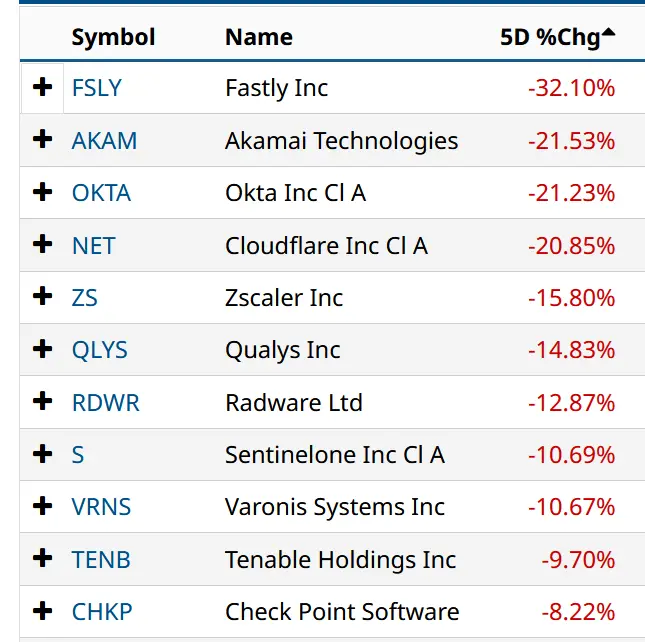
Task: Go to the NET quote page
Action: [x=93, y=245]
